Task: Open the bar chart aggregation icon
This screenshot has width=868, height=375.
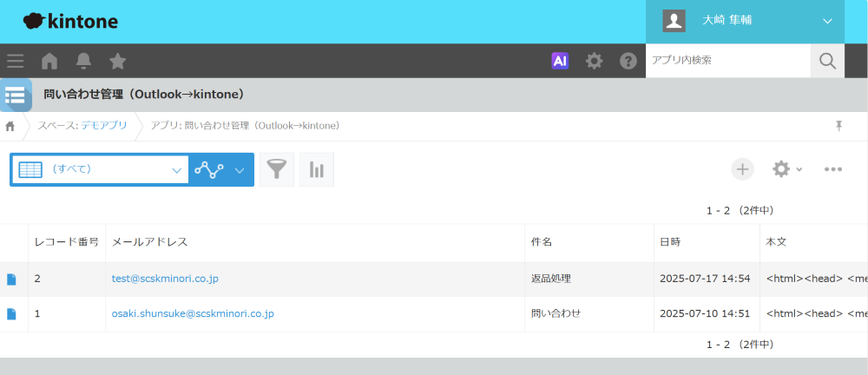Action: point(317,169)
